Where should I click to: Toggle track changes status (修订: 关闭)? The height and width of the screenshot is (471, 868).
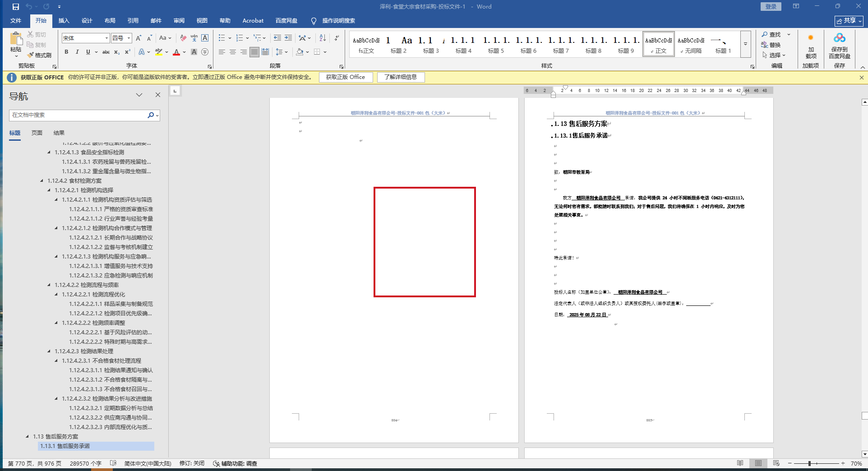192,463
